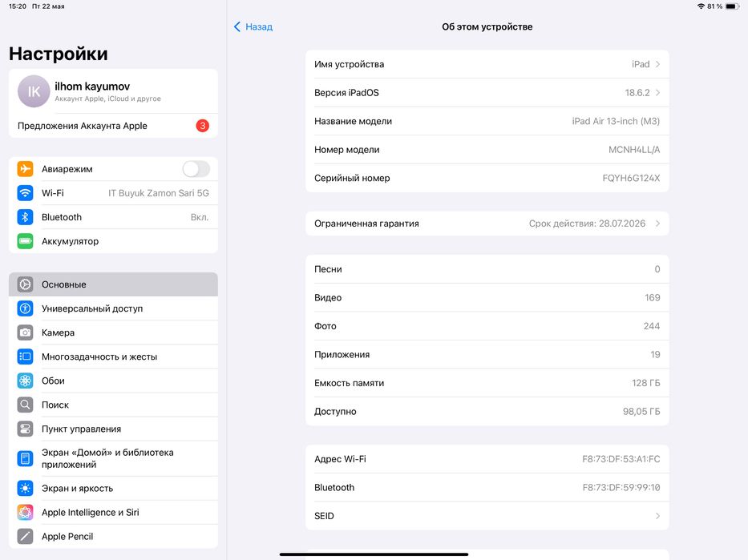
Task: Open Apple Pencil settings
Action: pos(113,537)
